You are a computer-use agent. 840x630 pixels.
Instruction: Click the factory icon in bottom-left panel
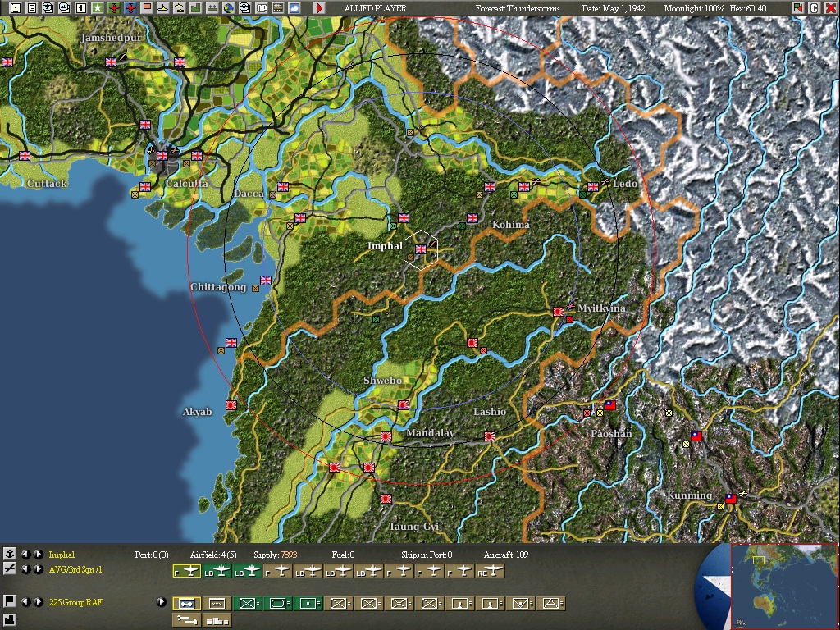tap(9, 620)
